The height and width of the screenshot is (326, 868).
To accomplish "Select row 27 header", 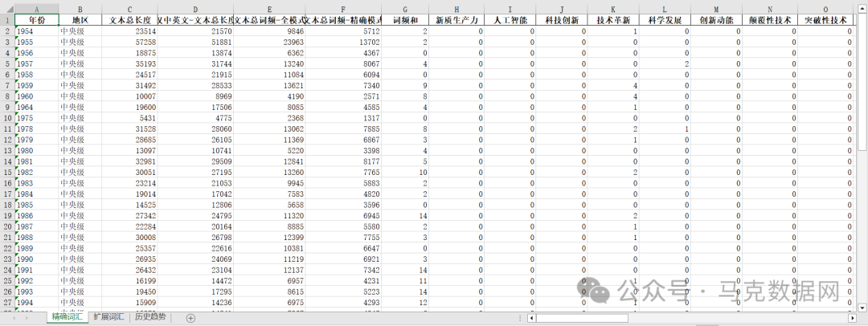I will 7,302.
